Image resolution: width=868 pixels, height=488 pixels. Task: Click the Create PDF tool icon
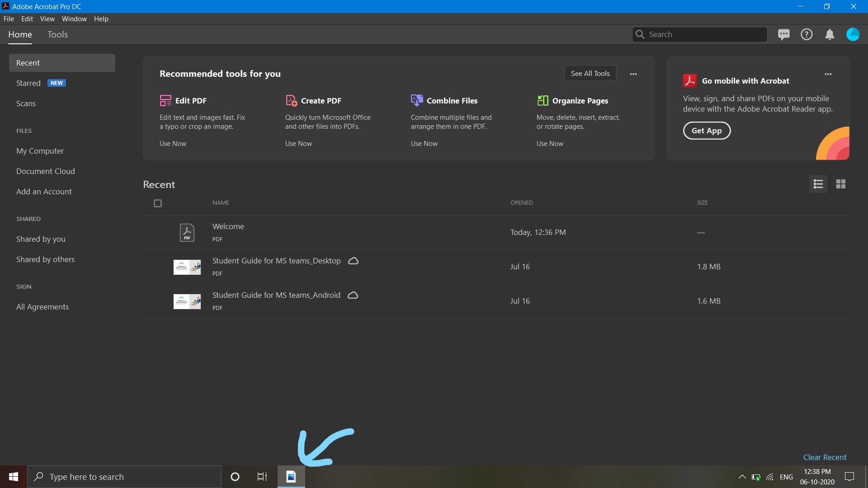point(291,100)
